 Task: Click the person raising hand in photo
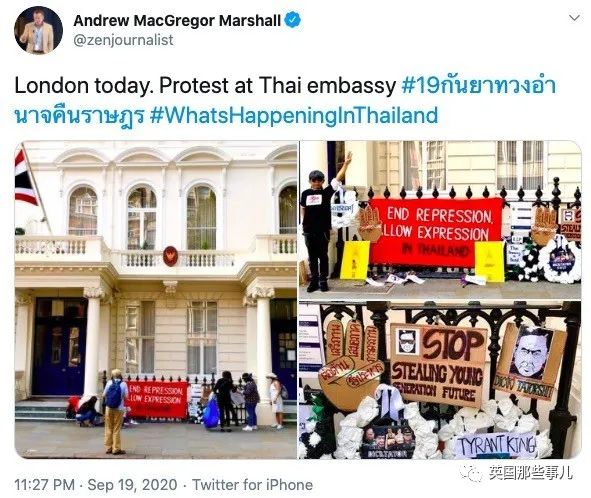point(323,223)
